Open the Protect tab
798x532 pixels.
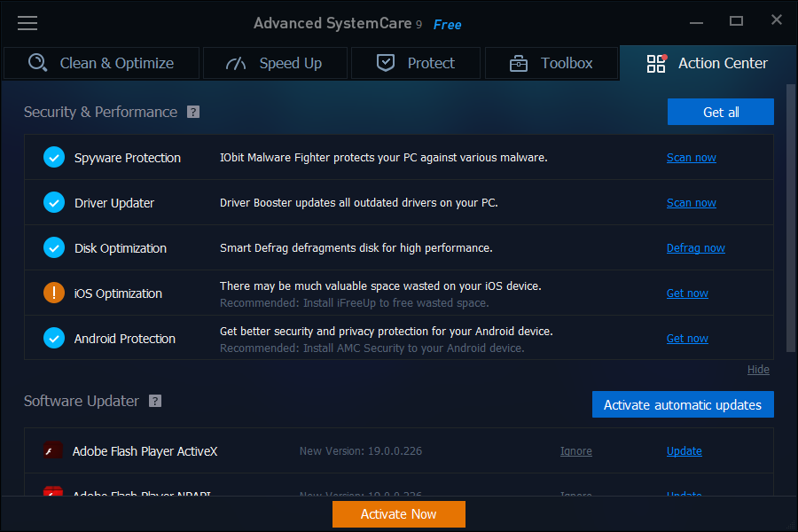click(416, 63)
